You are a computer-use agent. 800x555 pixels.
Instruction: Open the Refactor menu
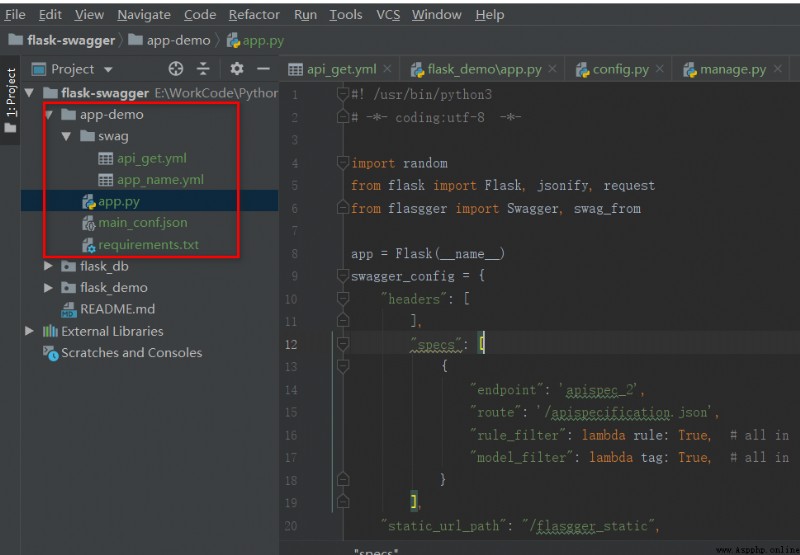click(x=254, y=15)
